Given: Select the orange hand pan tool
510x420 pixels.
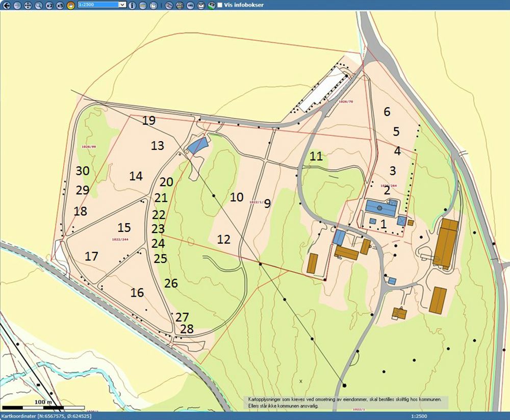Looking at the screenshot, I should (71, 5).
